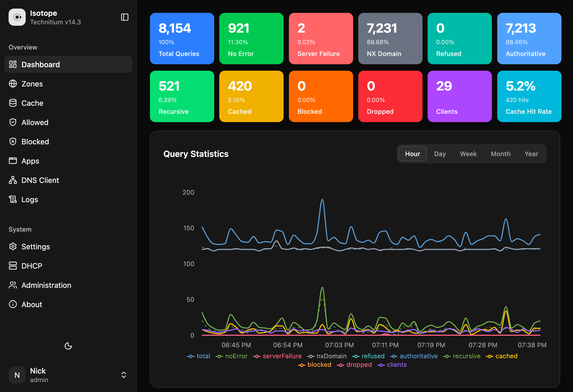
Task: Open the About page
Action: (68, 304)
